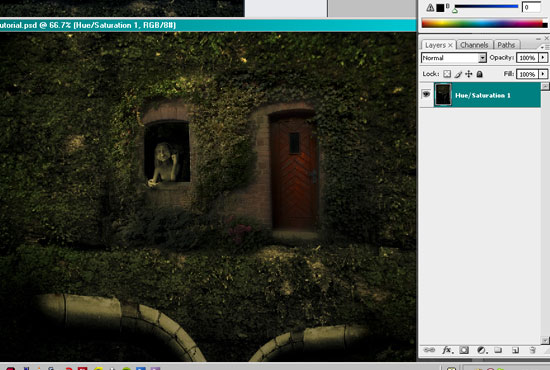The image size is (550, 370).
Task: Add a layer mask
Action: (464, 350)
